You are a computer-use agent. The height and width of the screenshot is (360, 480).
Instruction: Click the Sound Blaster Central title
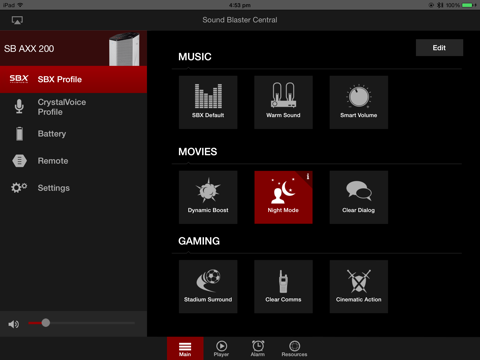click(x=240, y=20)
